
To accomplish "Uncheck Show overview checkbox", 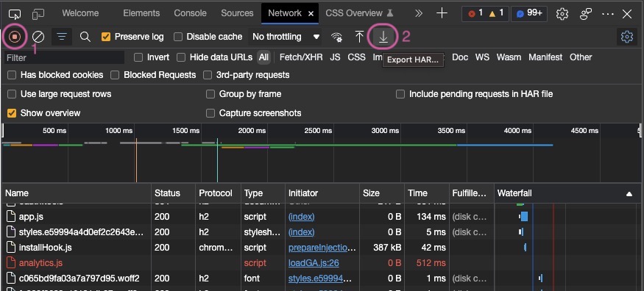I will (12, 113).
